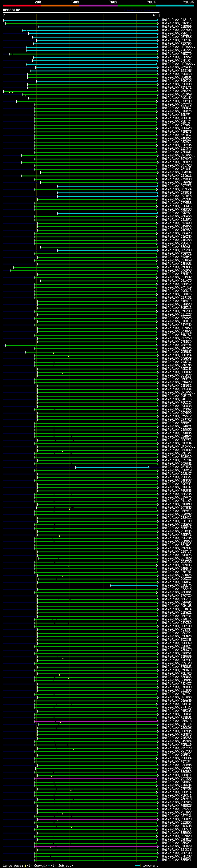The width and height of the screenshot is (197, 868).
Task: Select the UniRef100_P17253 label
Action: (x=176, y=338)
